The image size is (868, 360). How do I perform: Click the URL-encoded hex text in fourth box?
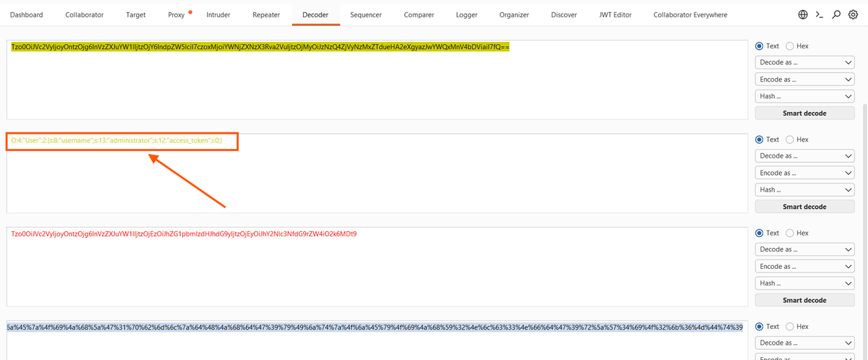point(375,327)
